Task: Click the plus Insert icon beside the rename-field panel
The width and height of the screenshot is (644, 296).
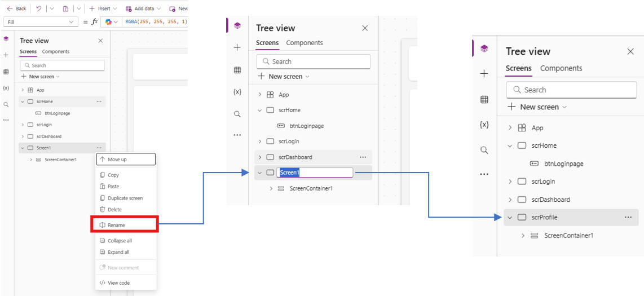Action: click(x=237, y=47)
